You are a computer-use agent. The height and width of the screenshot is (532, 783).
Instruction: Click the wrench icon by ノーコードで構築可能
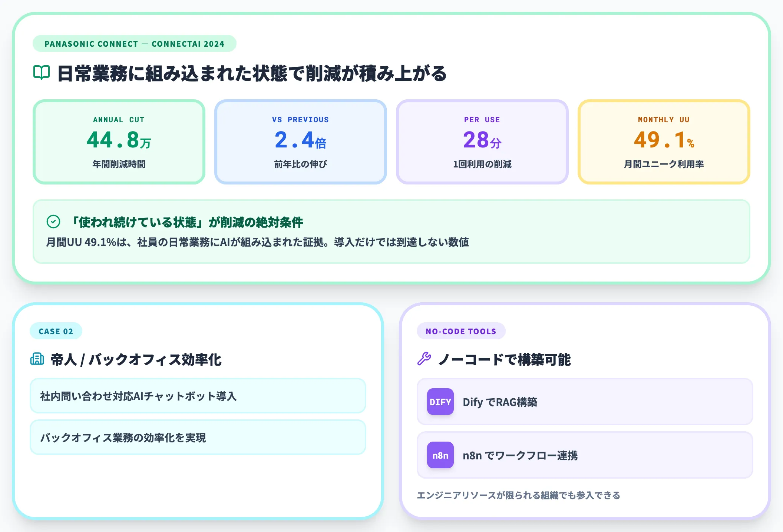[424, 359]
